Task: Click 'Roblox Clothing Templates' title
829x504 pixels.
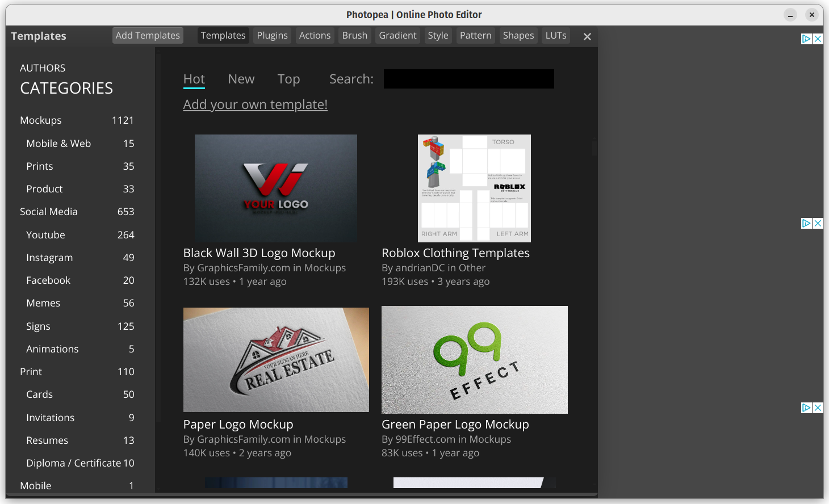Action: 455,253
